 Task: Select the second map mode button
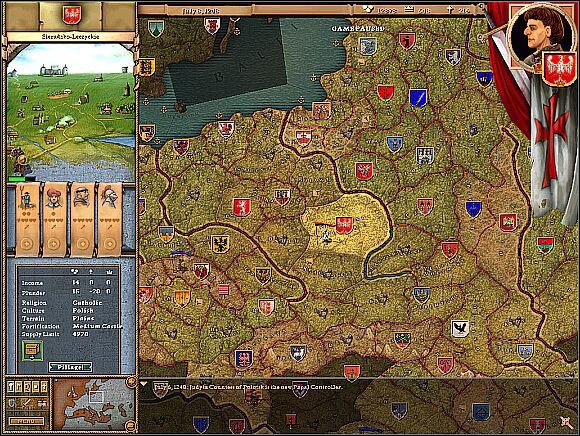19,387
